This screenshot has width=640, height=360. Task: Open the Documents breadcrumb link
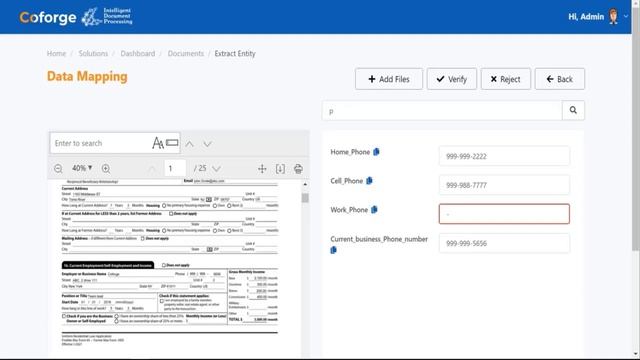tap(186, 53)
